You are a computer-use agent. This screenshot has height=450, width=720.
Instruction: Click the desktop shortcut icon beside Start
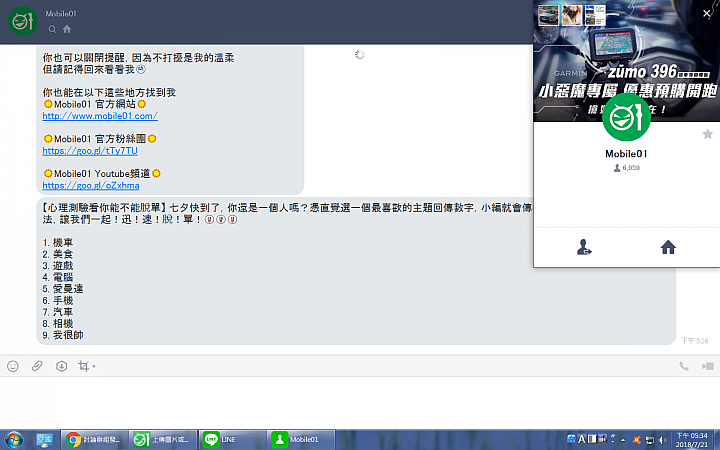45,439
